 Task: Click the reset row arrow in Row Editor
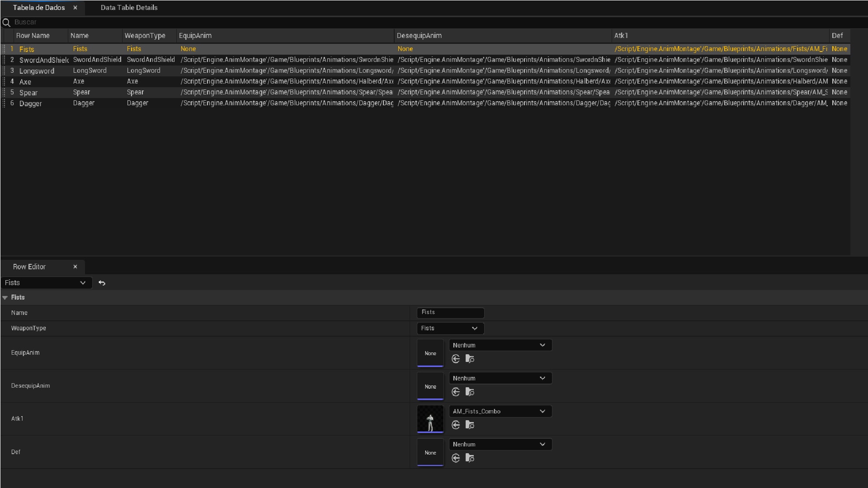click(x=102, y=283)
